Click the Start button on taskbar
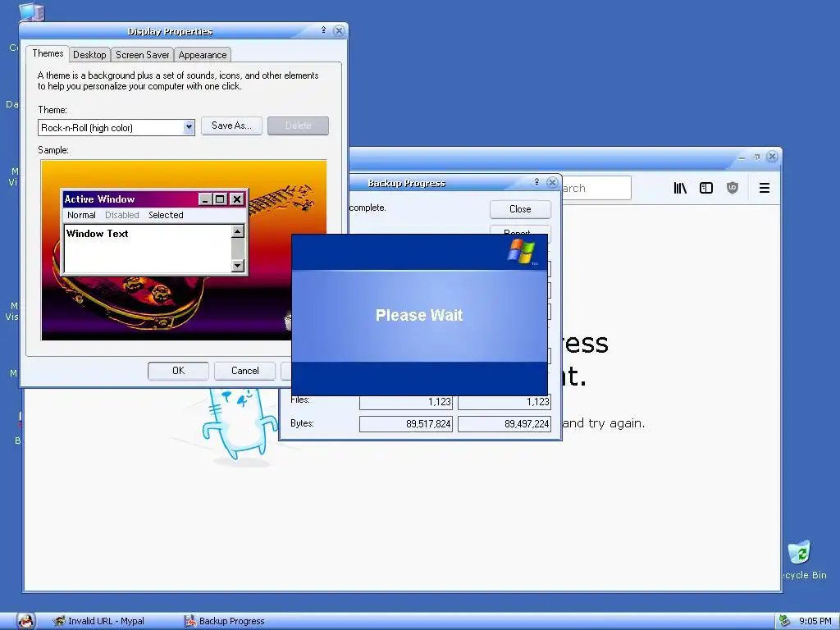Screen dimensions: 840x630 click(25, 622)
